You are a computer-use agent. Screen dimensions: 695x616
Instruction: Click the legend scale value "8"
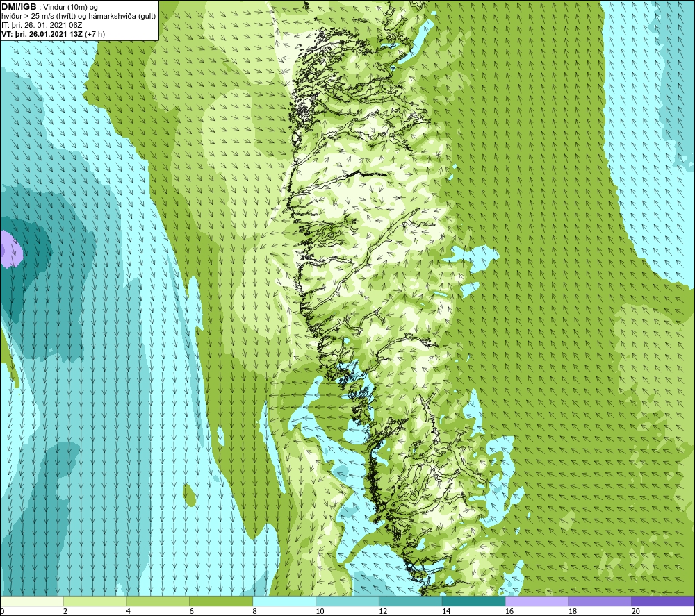254,611
